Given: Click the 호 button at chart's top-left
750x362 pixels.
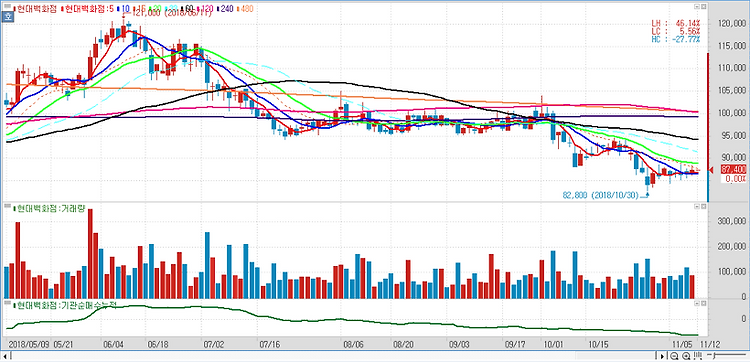Looking at the screenshot, I should (x=8, y=16).
